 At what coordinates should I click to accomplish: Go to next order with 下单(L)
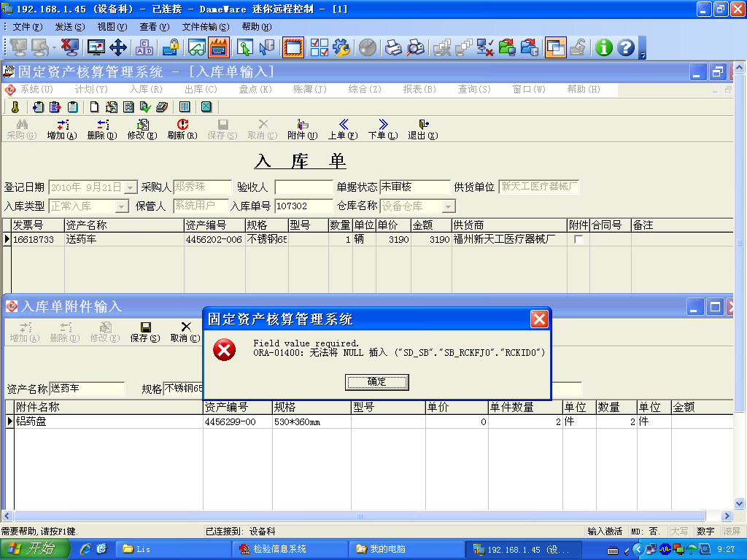pos(382,130)
